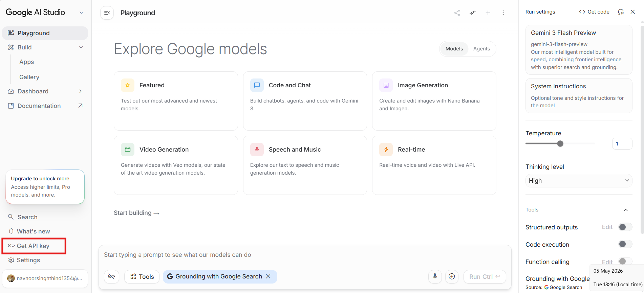This screenshot has width=644, height=293.
Task: Switch to the Agents tab
Action: pos(481,49)
